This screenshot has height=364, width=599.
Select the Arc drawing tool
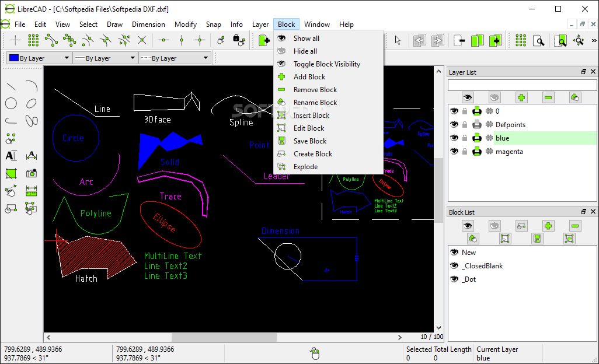[x=32, y=86]
